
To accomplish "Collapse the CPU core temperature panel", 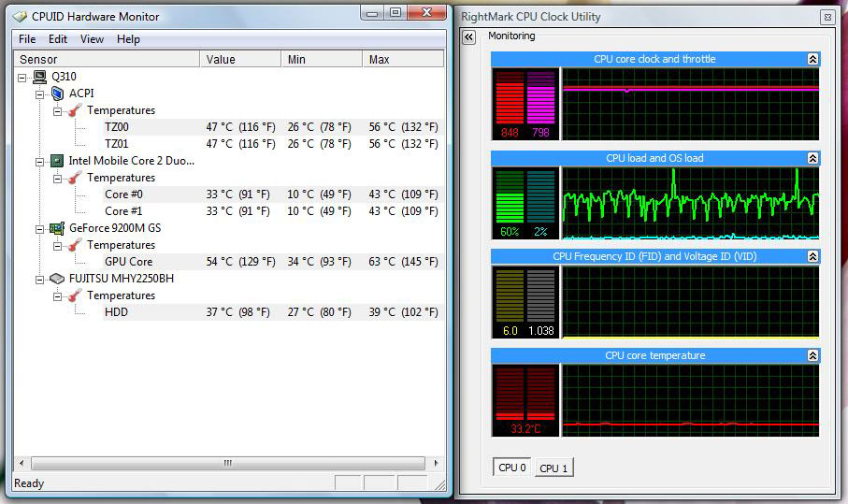I will [x=812, y=355].
